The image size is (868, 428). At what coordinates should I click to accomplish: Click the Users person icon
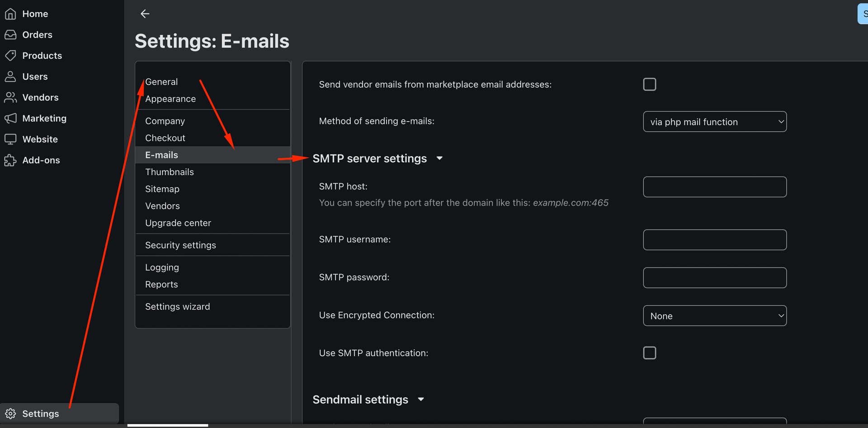pos(10,76)
